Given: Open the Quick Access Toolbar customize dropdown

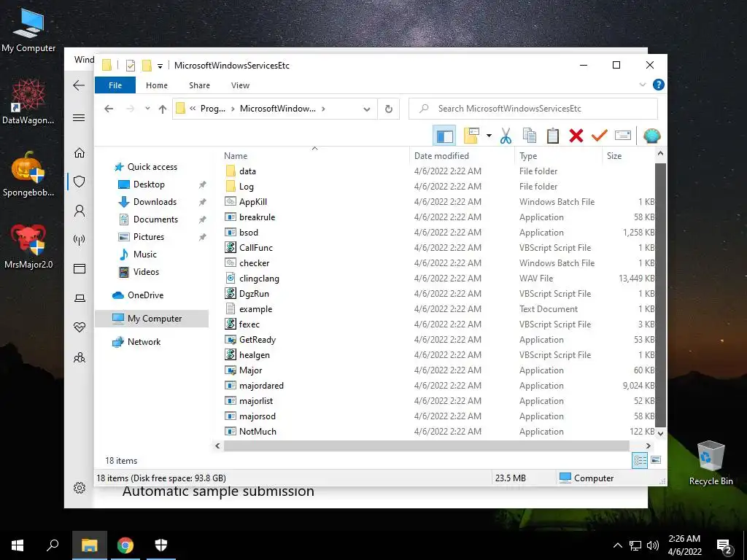Looking at the screenshot, I should click(x=160, y=66).
